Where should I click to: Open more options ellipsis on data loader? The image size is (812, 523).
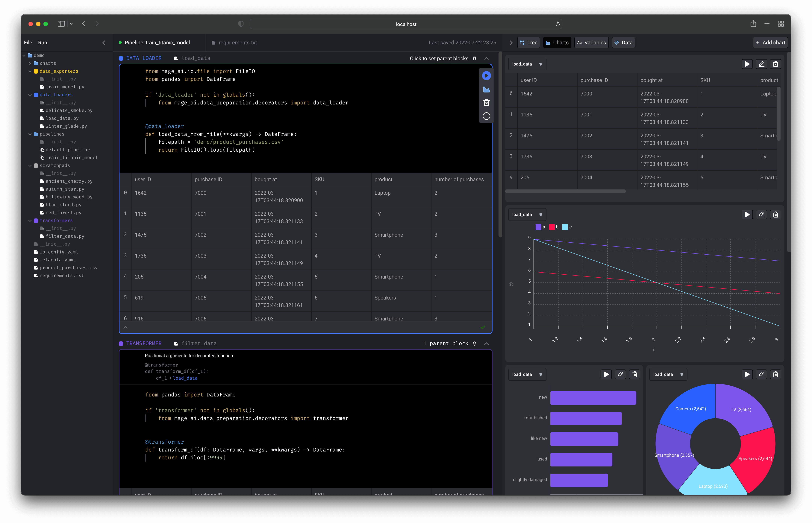pos(486,116)
